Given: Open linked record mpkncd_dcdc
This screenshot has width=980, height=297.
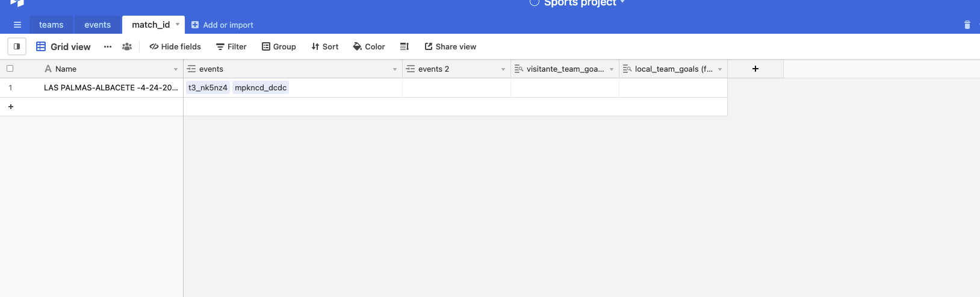Looking at the screenshot, I should point(261,87).
